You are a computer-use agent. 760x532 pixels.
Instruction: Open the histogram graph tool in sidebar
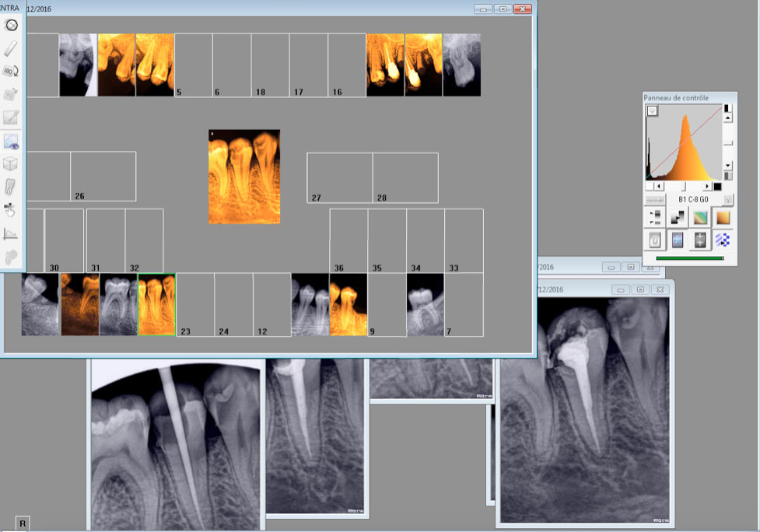click(11, 233)
